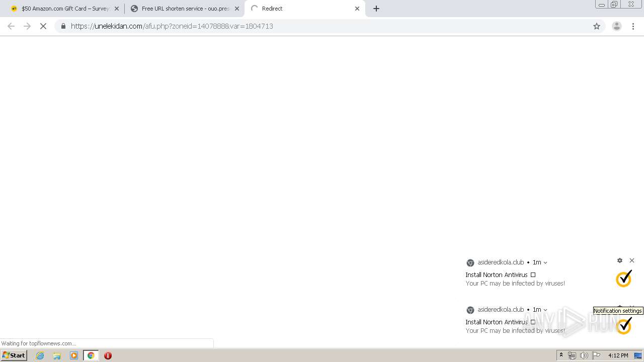The image size is (644, 362).
Task: Click first Install Norton Antivirus title
Action: pos(501,275)
